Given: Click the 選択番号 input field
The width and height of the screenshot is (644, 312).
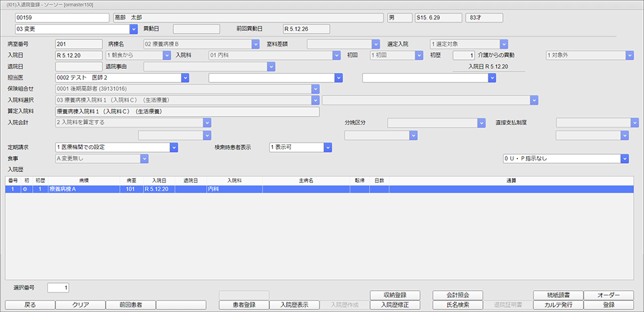Looking at the screenshot, I should point(57,287).
